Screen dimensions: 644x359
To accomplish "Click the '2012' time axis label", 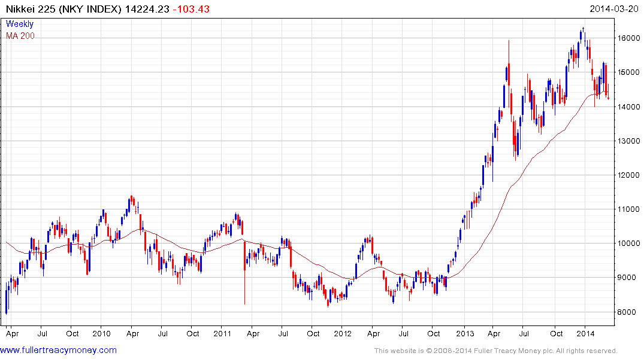I will [343, 333].
